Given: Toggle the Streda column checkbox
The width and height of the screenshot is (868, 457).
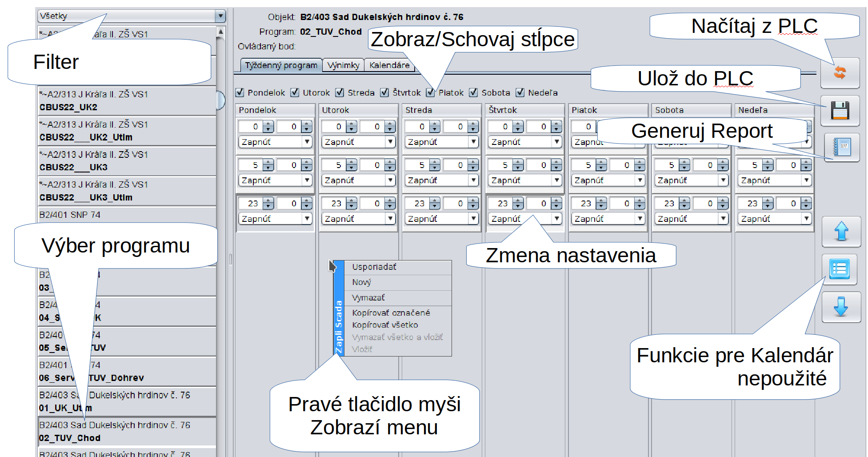Looking at the screenshot, I should coord(340,92).
